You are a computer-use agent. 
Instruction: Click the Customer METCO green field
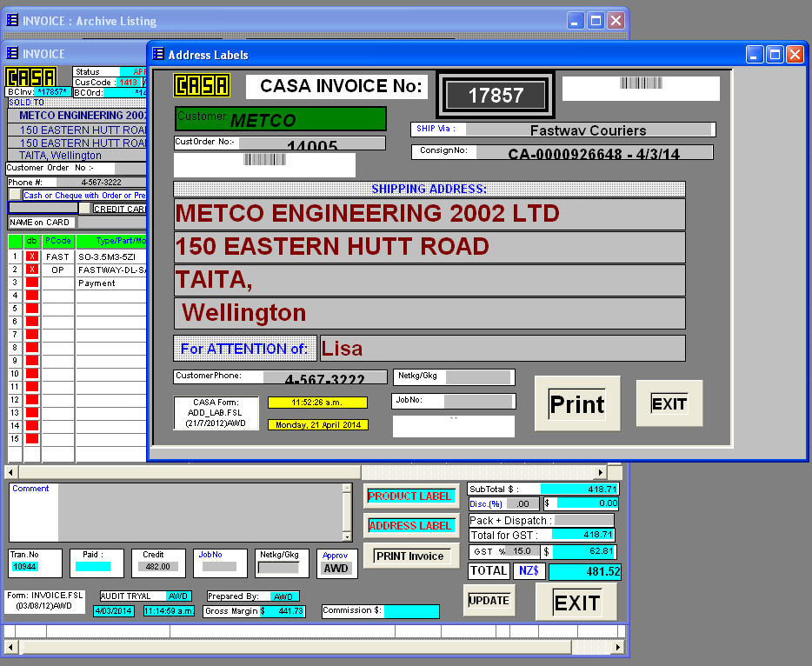281,118
